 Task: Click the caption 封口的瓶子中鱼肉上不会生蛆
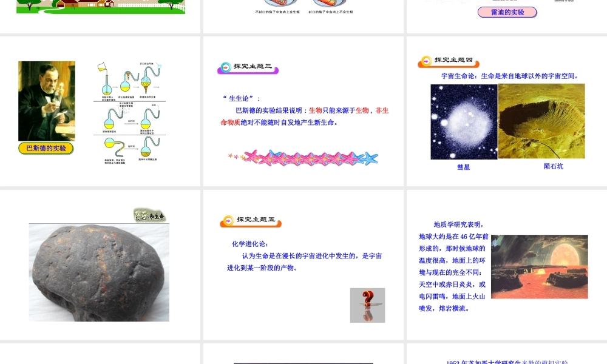[x=331, y=12]
